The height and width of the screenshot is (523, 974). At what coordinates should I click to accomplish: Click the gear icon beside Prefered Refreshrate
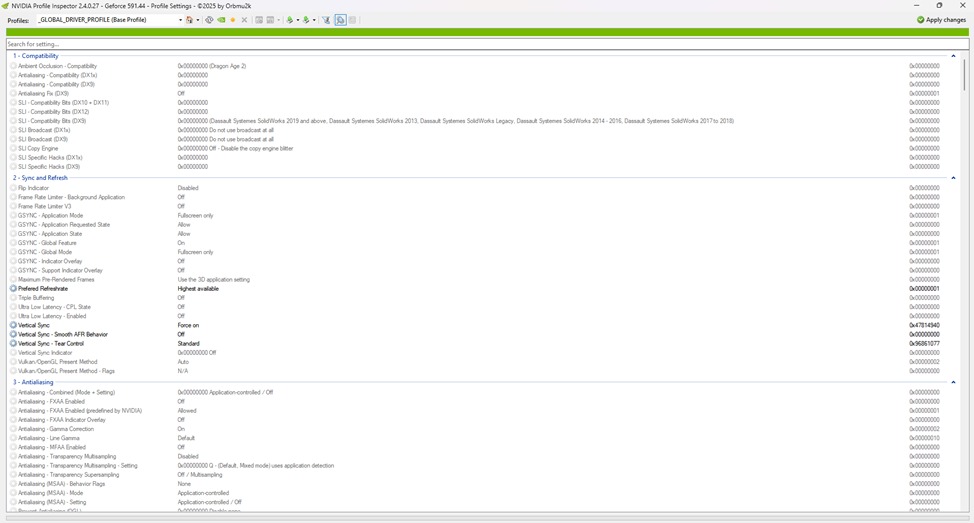coord(13,289)
